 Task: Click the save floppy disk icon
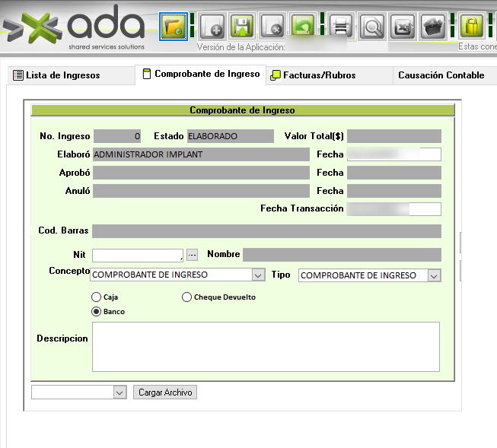pyautogui.click(x=242, y=27)
